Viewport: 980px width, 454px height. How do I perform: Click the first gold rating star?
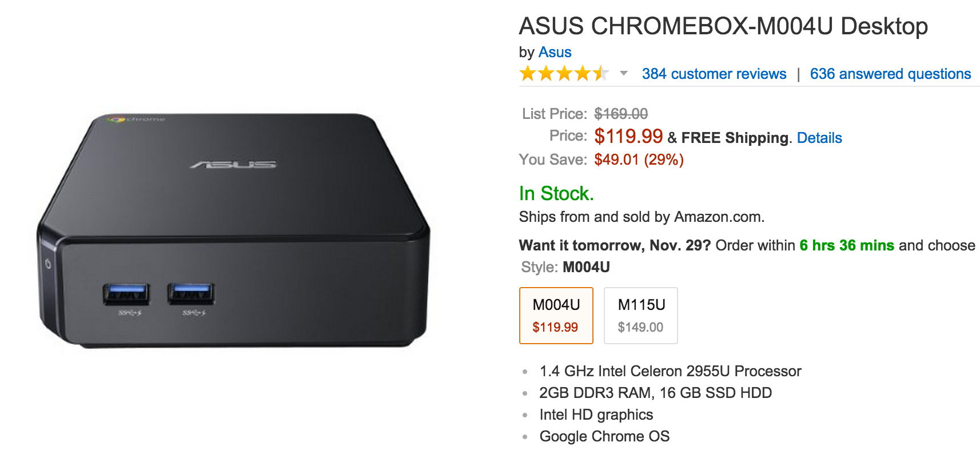click(x=527, y=74)
